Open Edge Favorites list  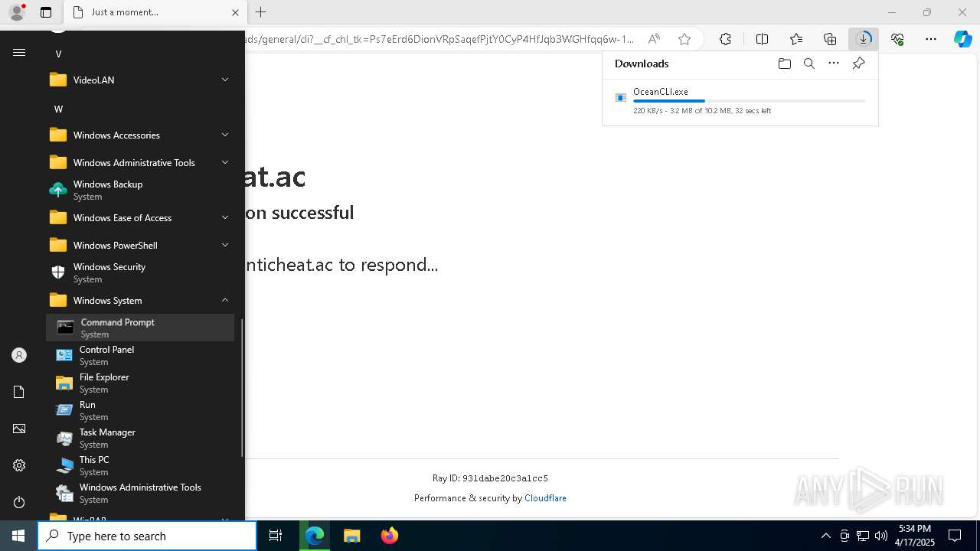(x=796, y=39)
